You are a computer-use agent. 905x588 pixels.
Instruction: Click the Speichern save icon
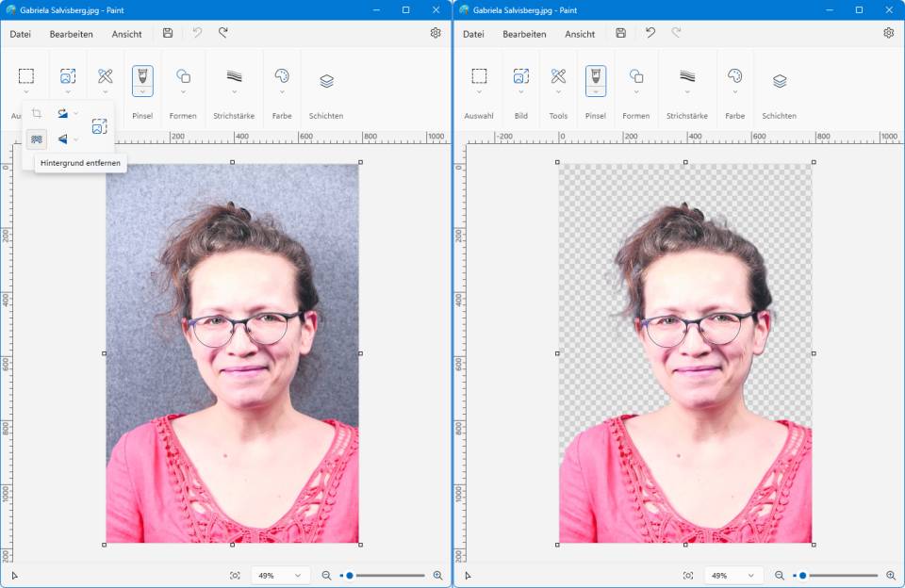click(x=167, y=33)
